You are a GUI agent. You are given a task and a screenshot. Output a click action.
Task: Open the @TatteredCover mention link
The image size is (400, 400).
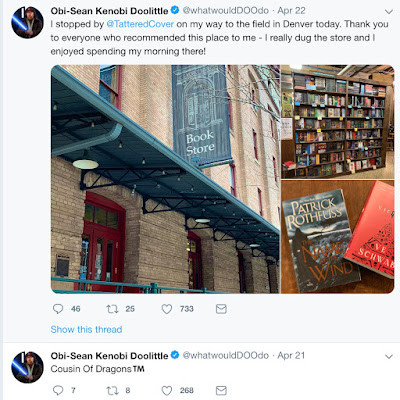point(140,24)
